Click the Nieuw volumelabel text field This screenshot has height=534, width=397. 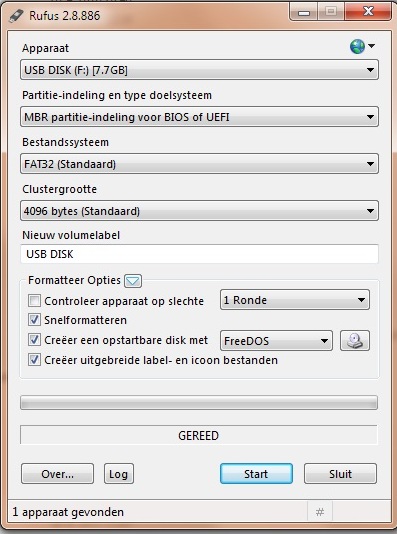tap(200, 254)
